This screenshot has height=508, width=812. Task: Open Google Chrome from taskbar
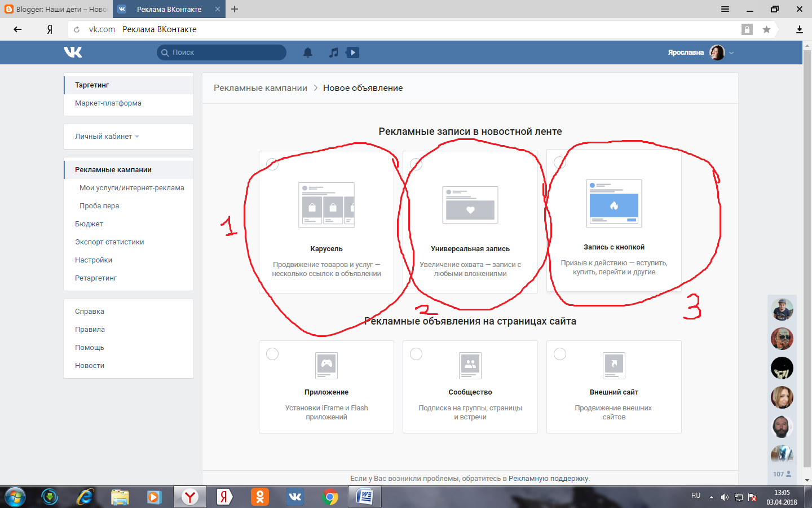tap(330, 497)
